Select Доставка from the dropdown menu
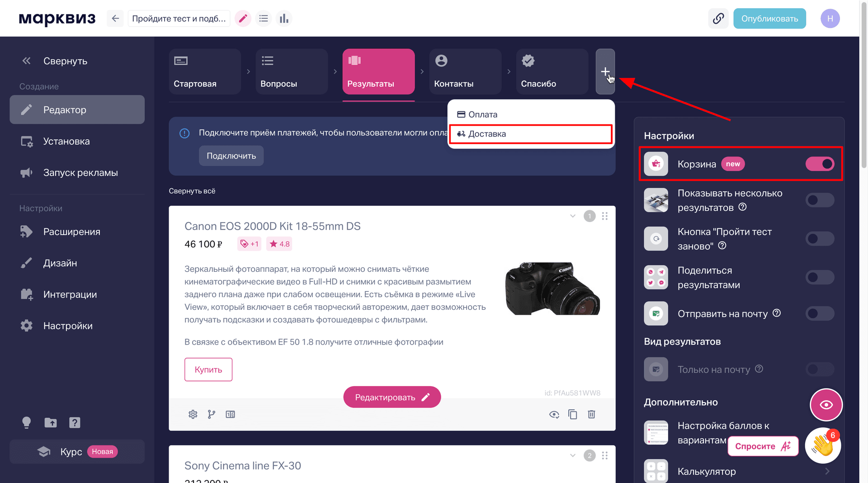Screen dimensions: 868x483 [x=531, y=134]
